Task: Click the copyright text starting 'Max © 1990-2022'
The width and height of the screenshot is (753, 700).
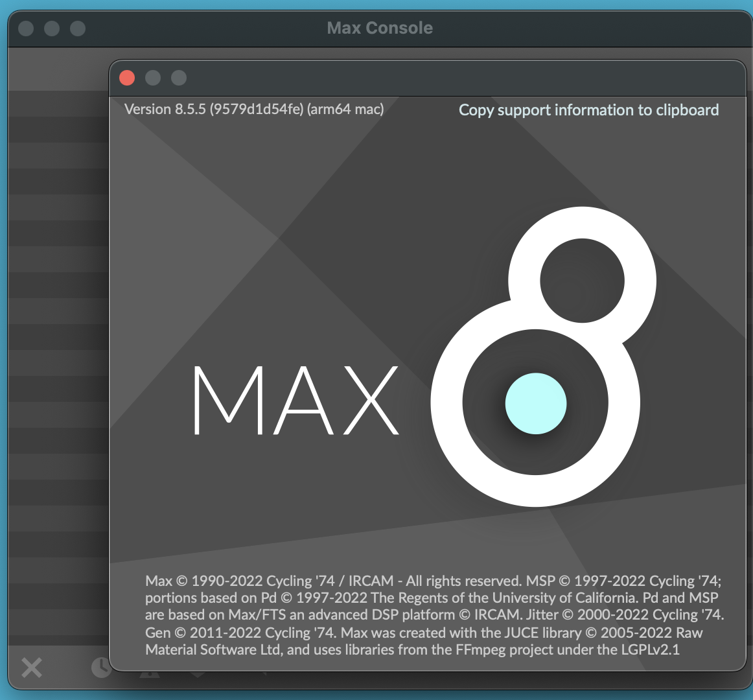Action: click(x=435, y=616)
